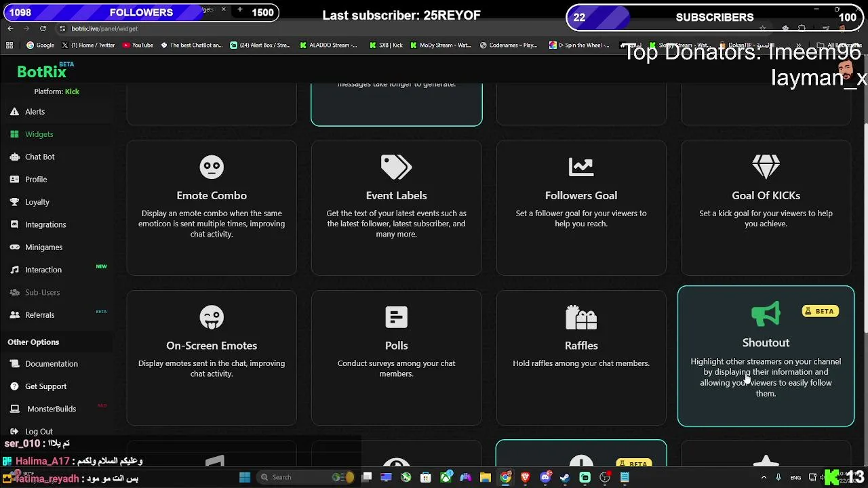
Task: Click the Shoutout megaphone icon
Action: [x=766, y=314]
